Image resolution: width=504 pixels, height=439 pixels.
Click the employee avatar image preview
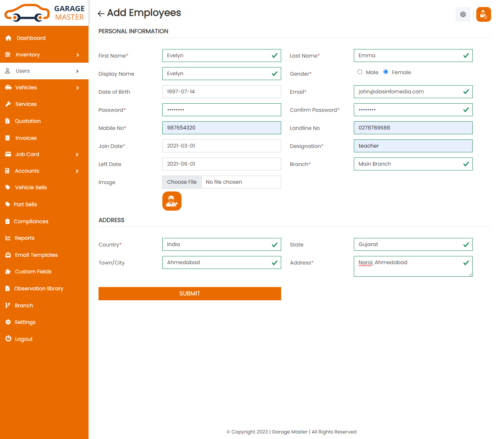(172, 201)
